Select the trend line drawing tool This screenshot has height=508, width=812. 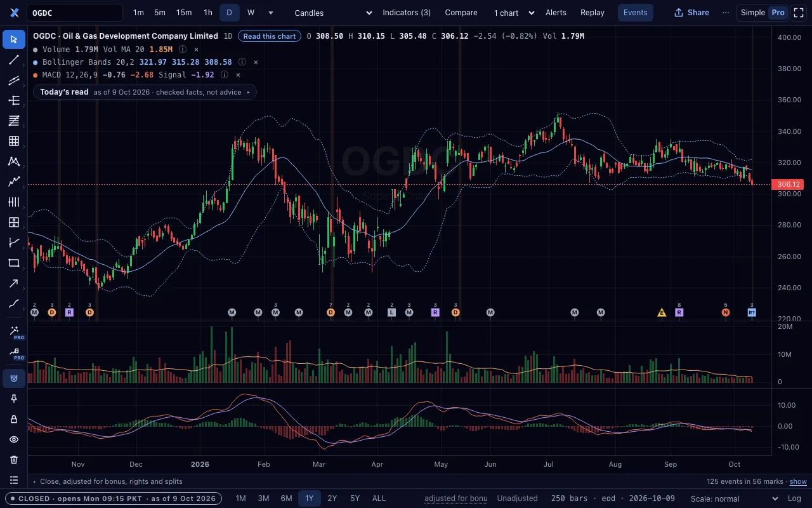point(14,60)
